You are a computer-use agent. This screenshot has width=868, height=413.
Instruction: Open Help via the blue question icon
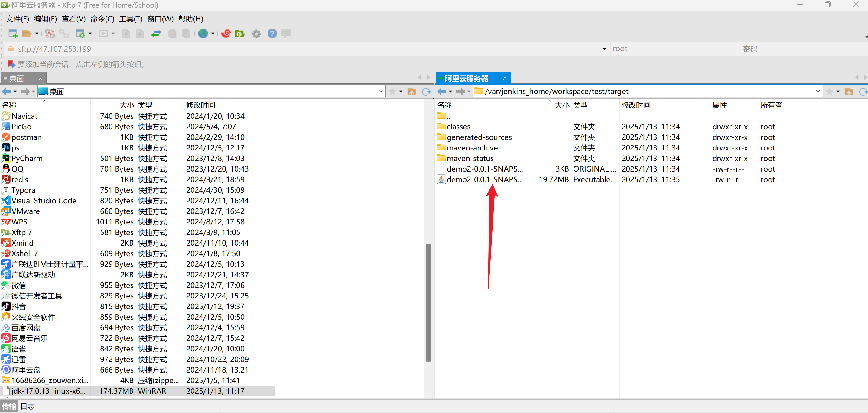pos(272,33)
